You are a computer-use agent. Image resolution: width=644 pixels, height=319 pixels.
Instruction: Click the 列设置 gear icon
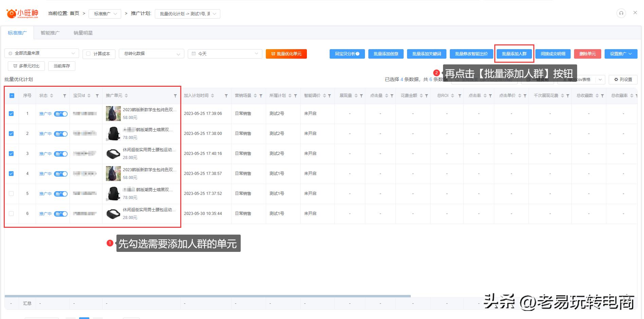click(616, 79)
